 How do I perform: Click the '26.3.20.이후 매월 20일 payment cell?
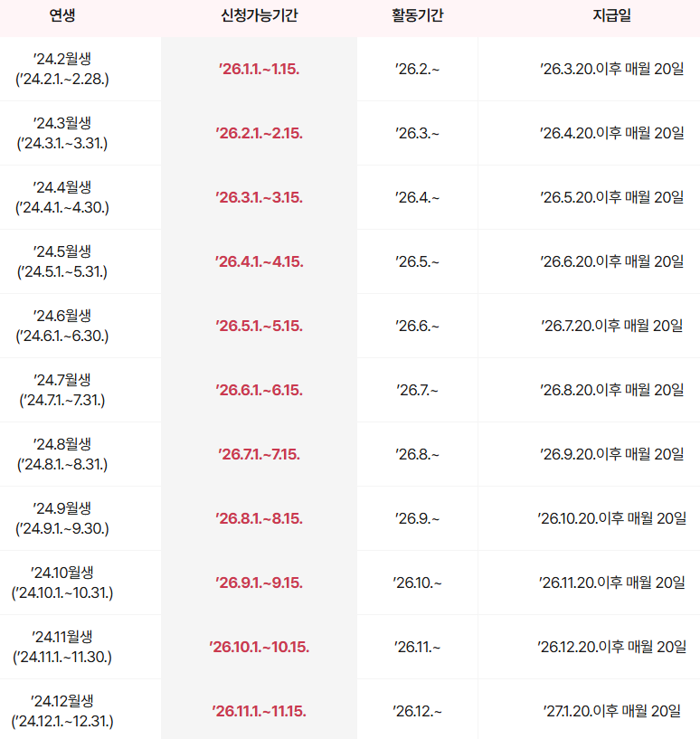pyautogui.click(x=611, y=69)
